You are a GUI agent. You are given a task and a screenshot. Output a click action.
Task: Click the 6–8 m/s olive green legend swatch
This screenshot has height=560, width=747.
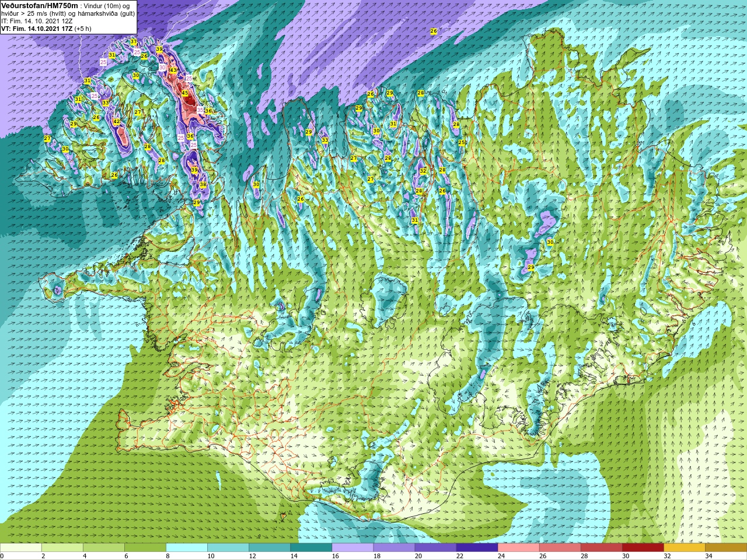click(145, 548)
